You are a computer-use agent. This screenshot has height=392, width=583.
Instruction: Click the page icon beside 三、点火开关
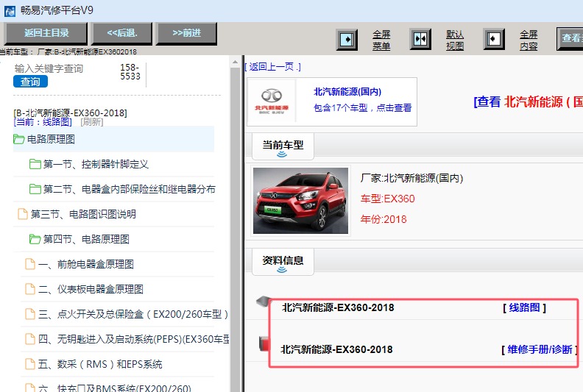point(30,314)
